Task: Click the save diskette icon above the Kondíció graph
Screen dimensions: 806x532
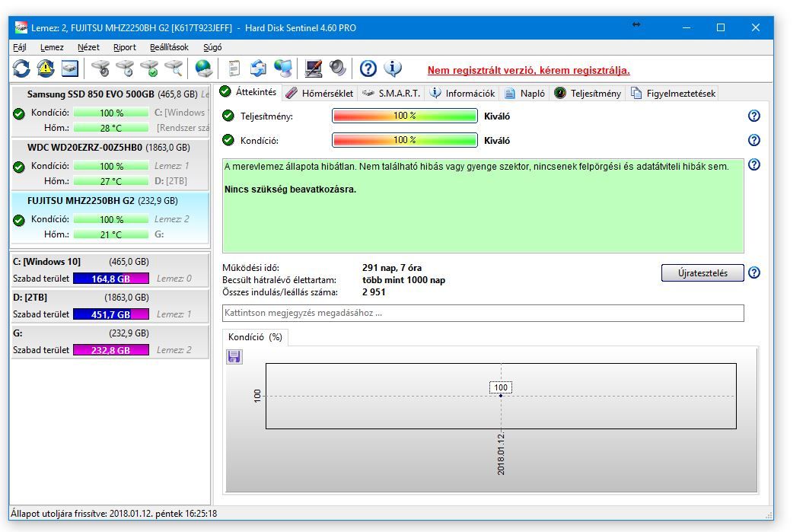Action: pyautogui.click(x=234, y=357)
